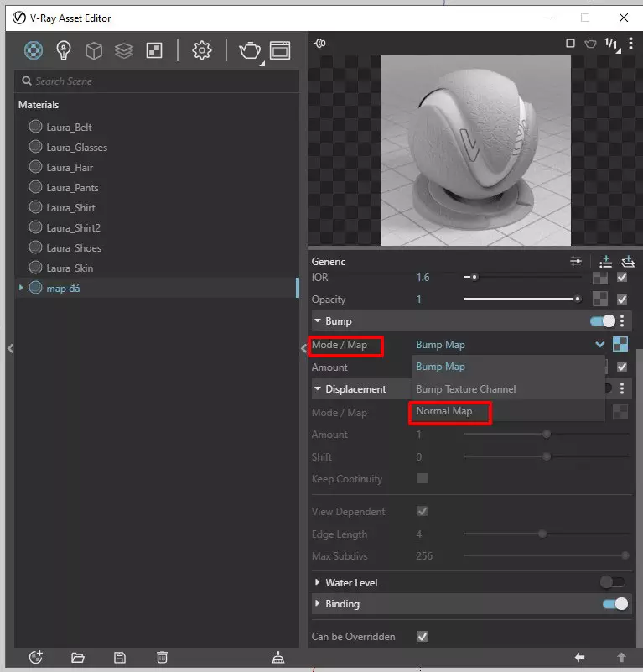
Task: Uncheck the Can be Overridden checkbox
Action: pos(423,637)
